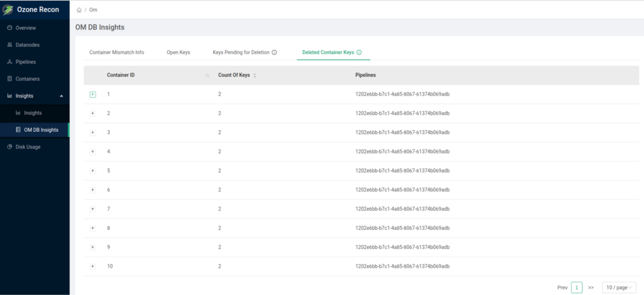Open Datanodes from the sidebar
This screenshot has height=295, width=644.
tap(27, 45)
